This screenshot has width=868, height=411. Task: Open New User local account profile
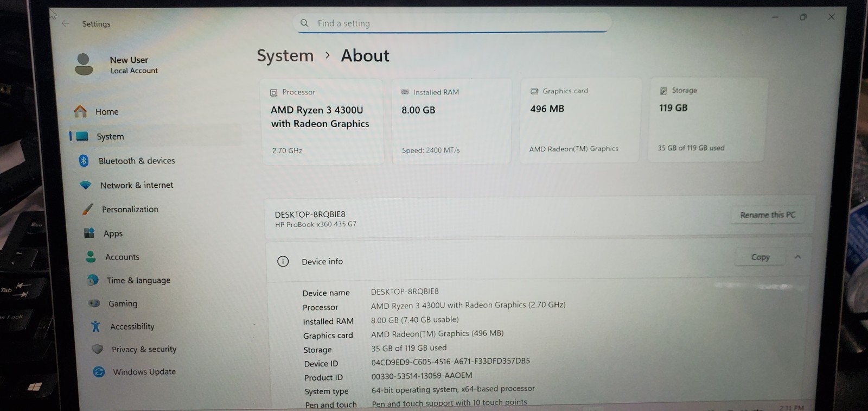pyautogui.click(x=117, y=65)
